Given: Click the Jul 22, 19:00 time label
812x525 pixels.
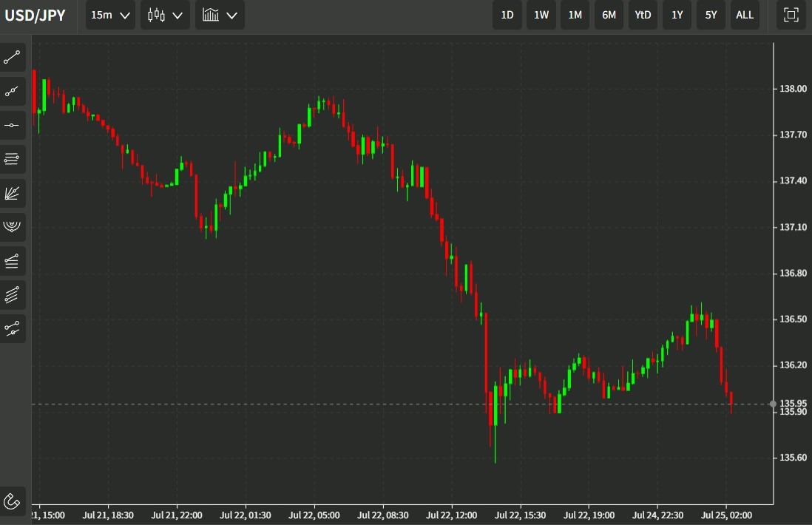Looking at the screenshot, I should pyautogui.click(x=589, y=515).
